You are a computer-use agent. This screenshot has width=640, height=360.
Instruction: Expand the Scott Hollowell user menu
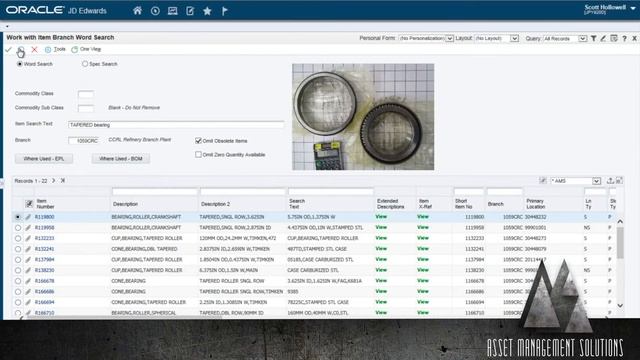click(633, 9)
